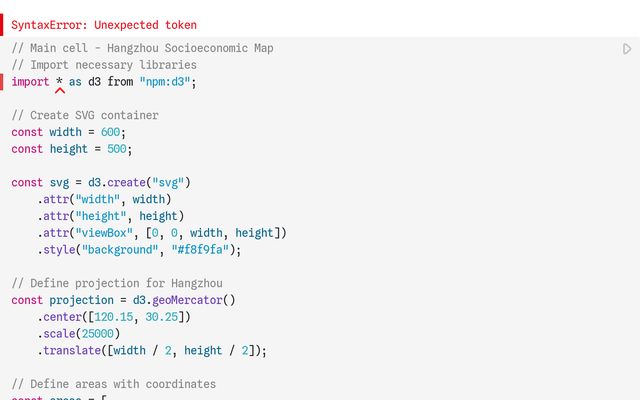Screen dimensions: 640x400
Task: Click the "npm:d3" string in the import line
Action: (x=165, y=82)
